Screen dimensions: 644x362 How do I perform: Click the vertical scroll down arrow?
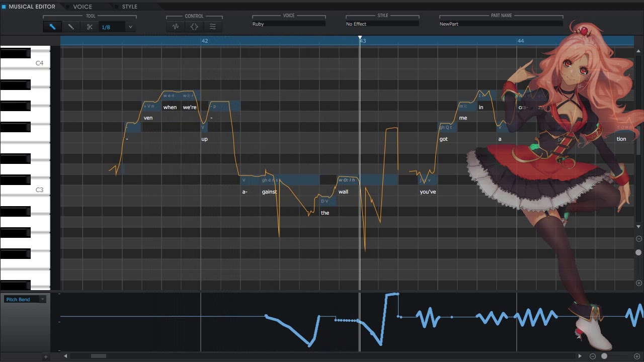pyautogui.click(x=639, y=227)
